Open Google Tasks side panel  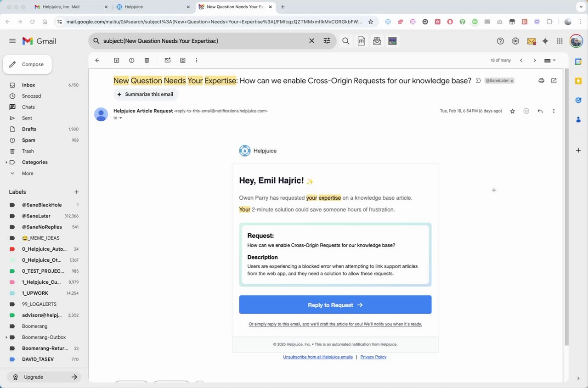point(578,100)
